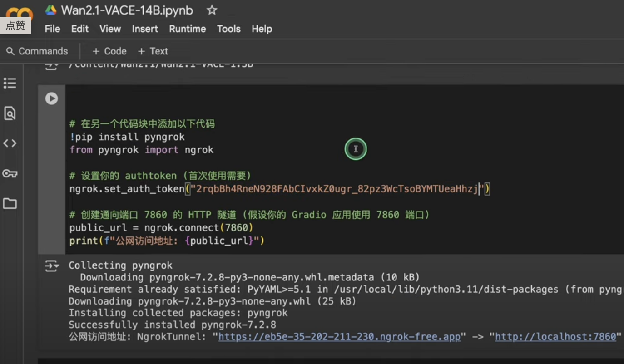Screen dimensions: 624x364
Task: Open the table of contents sidebar
Action: point(10,83)
